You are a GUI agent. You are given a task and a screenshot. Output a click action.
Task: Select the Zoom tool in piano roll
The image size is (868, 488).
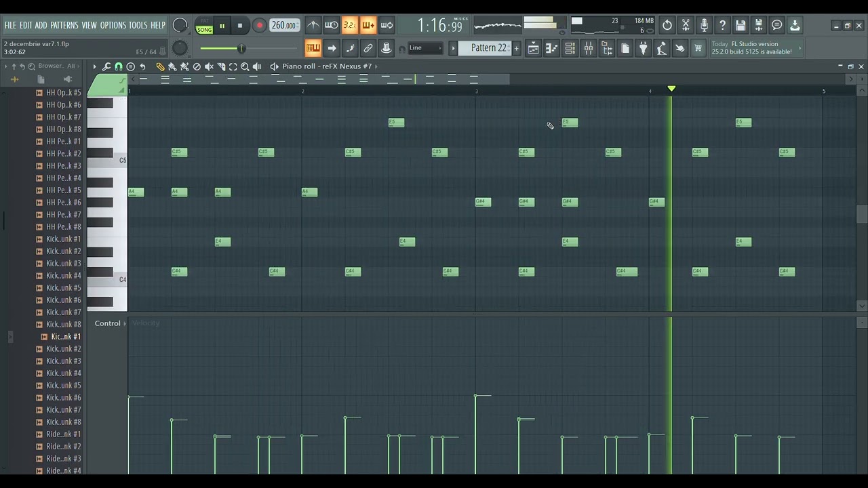[245, 66]
